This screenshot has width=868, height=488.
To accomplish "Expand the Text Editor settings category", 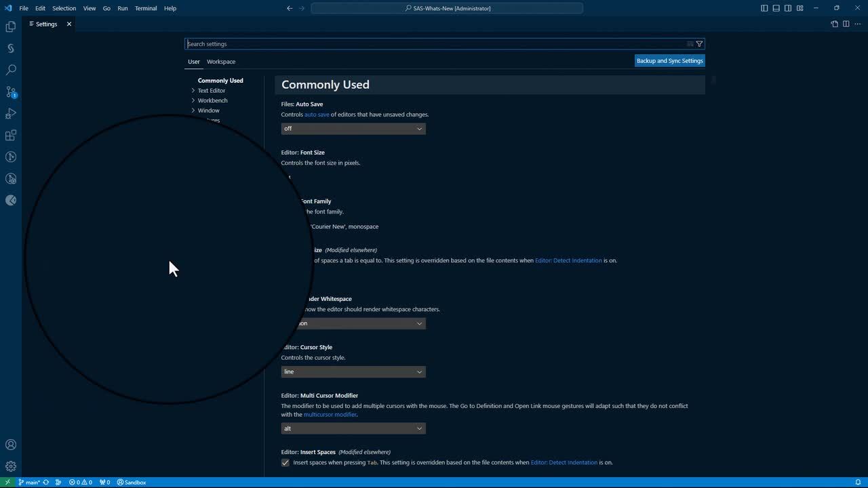I will pyautogui.click(x=211, y=90).
